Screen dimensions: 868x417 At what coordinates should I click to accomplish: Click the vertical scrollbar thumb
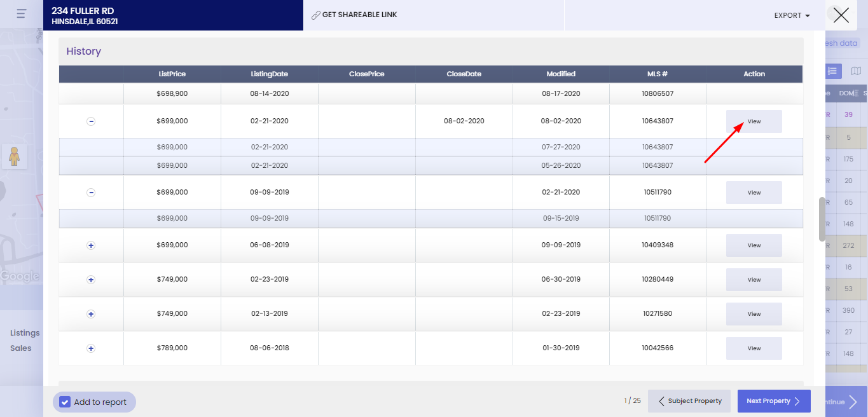(822, 219)
